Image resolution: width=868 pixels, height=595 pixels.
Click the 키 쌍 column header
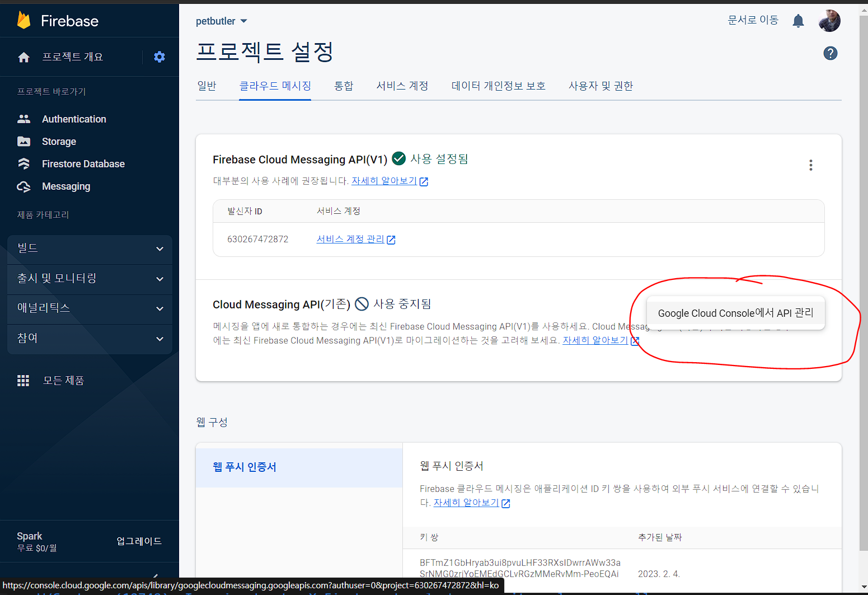click(x=429, y=537)
